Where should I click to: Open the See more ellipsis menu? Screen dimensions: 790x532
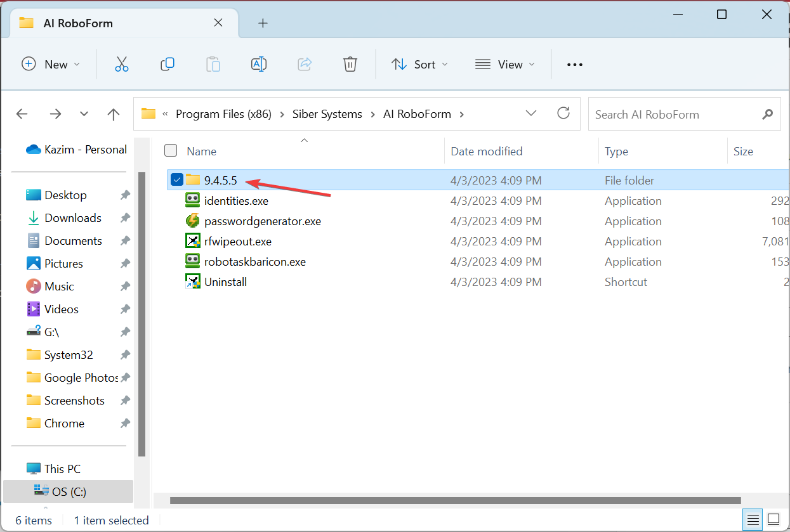pos(574,64)
